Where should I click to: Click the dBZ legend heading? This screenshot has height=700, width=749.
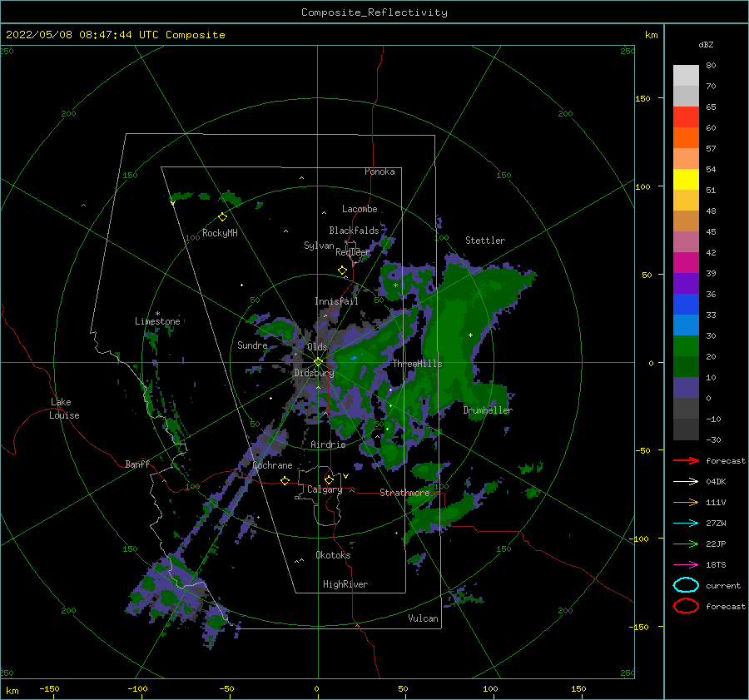tap(706, 44)
